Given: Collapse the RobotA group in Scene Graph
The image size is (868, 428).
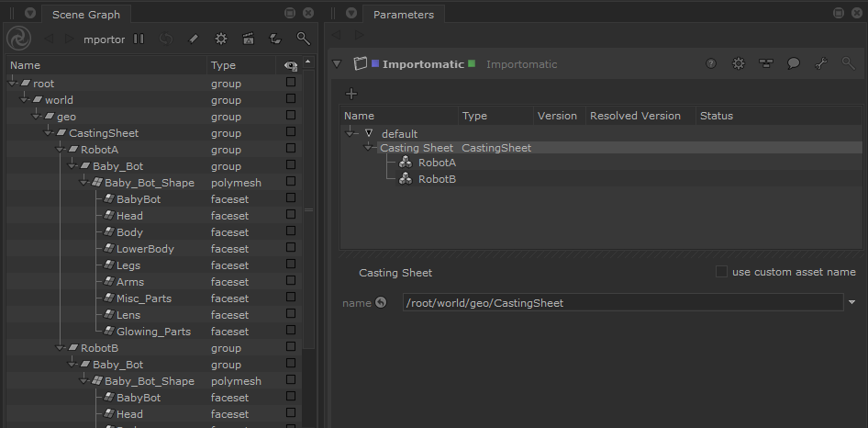Looking at the screenshot, I should (x=61, y=150).
